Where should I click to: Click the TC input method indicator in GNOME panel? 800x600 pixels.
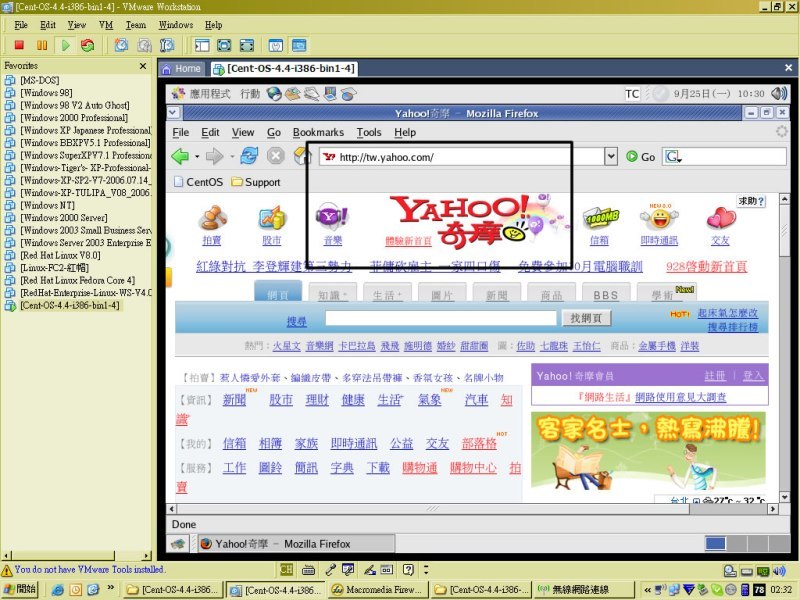[x=632, y=94]
